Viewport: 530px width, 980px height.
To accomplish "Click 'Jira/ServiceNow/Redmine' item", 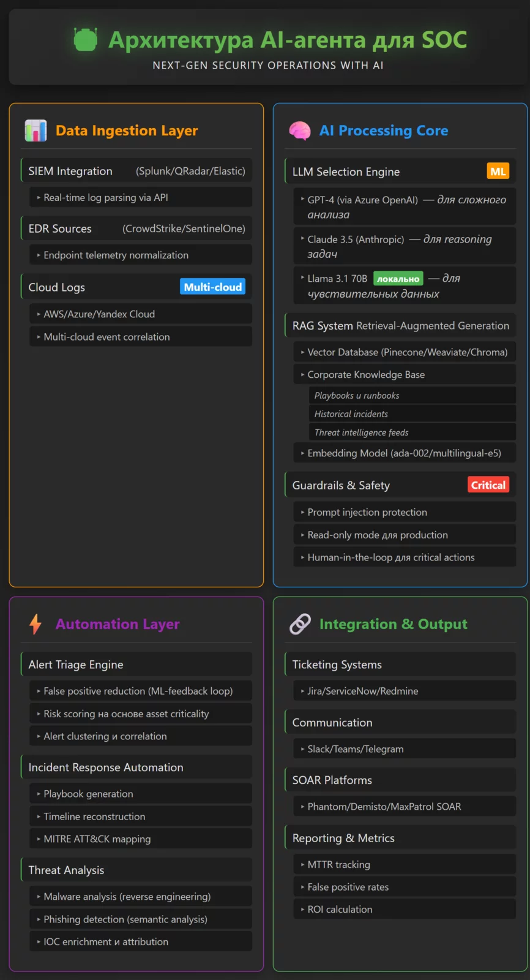I will (405, 691).
